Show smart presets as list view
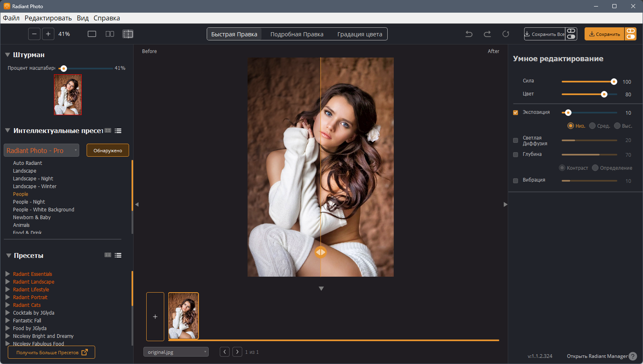The image size is (643, 364). (118, 131)
